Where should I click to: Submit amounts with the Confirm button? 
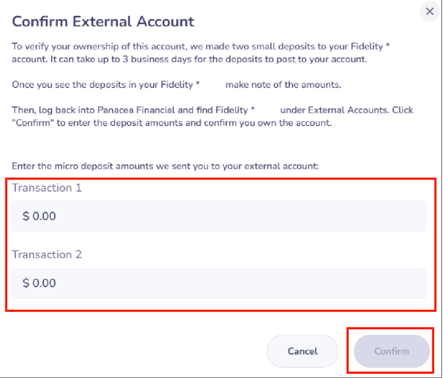391,351
